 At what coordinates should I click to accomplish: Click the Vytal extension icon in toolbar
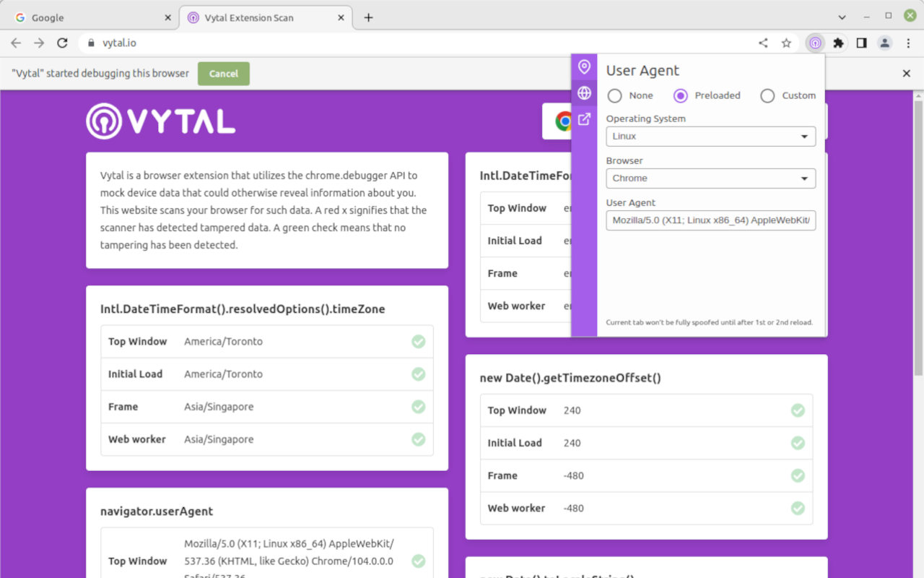[815, 43]
